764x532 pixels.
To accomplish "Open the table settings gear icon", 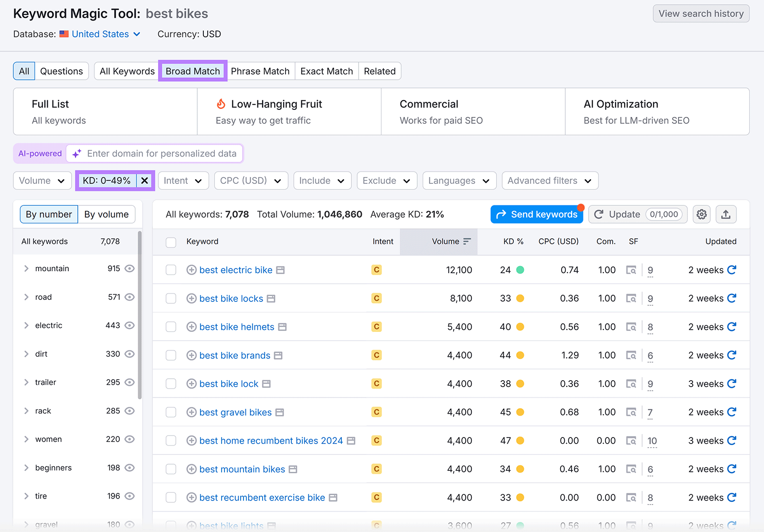I will pyautogui.click(x=701, y=214).
